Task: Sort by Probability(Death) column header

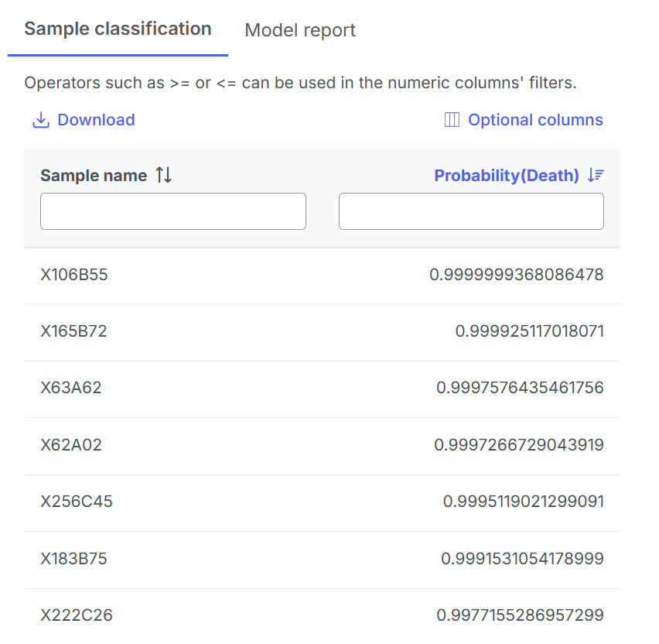Action: click(x=507, y=176)
